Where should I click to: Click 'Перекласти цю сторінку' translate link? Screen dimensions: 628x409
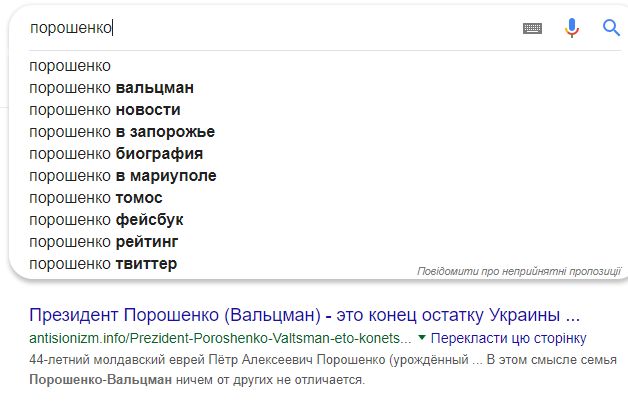pyautogui.click(x=508, y=338)
